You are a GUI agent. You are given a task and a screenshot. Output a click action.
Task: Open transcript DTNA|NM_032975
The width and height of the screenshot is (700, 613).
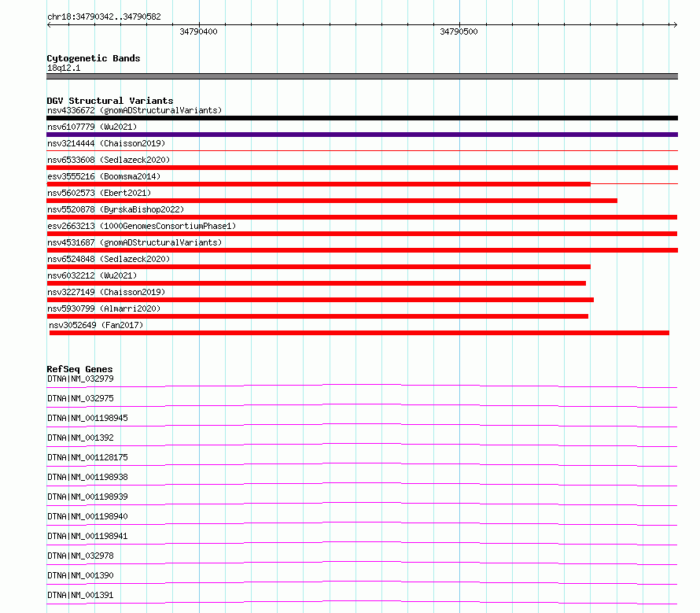point(80,398)
